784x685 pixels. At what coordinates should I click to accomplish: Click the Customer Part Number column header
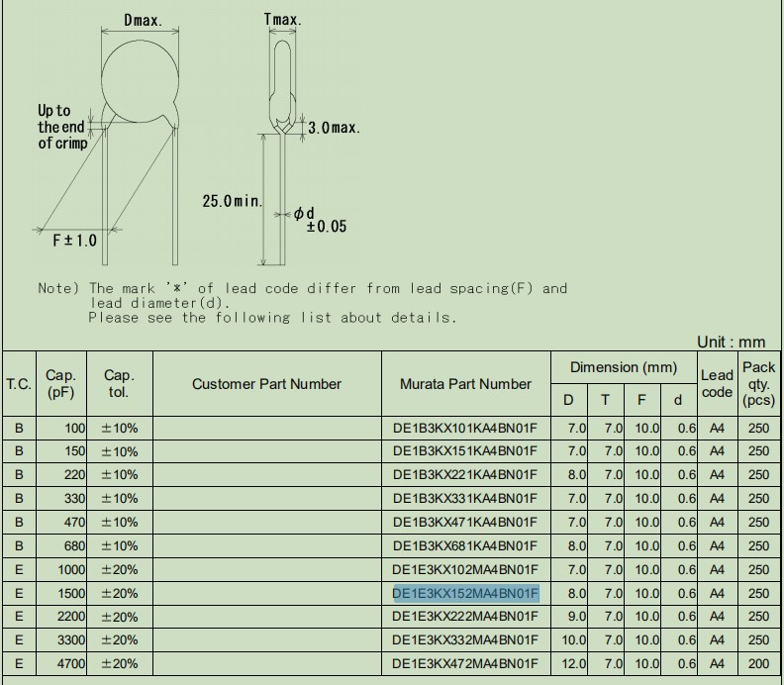[x=266, y=384]
